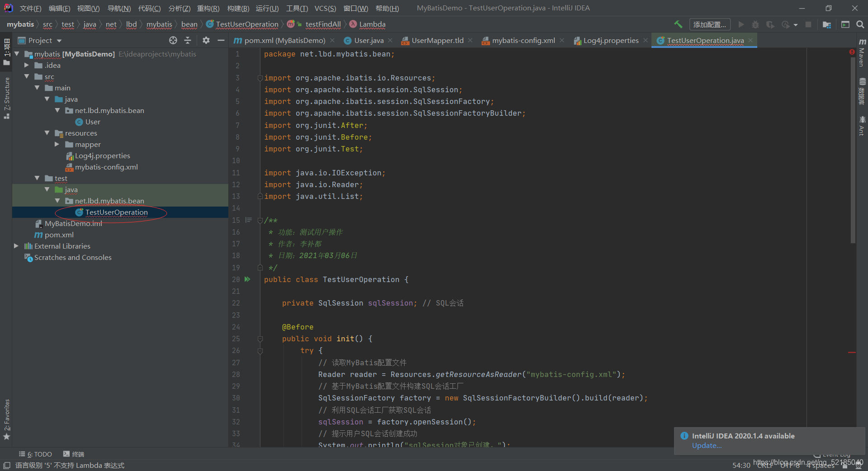Screen dimensions: 868x471
Task: Open the 运行(U) menu
Action: click(x=267, y=8)
